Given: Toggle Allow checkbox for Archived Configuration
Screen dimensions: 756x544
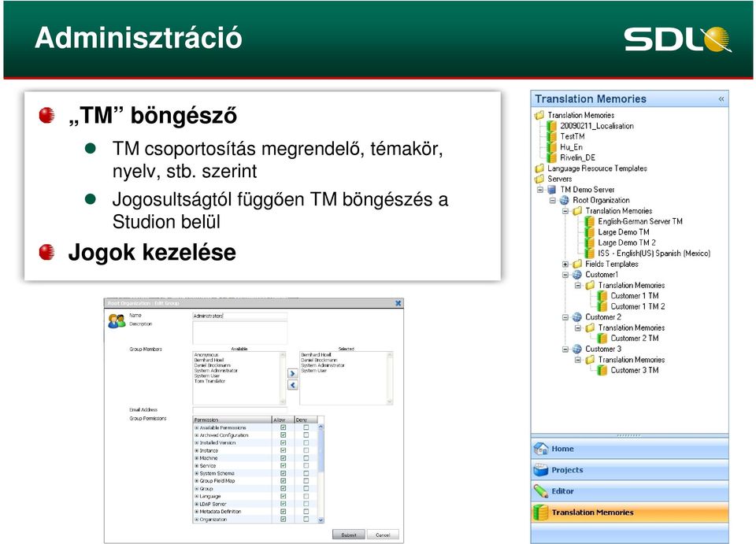Looking at the screenshot, I should pyautogui.click(x=283, y=435).
